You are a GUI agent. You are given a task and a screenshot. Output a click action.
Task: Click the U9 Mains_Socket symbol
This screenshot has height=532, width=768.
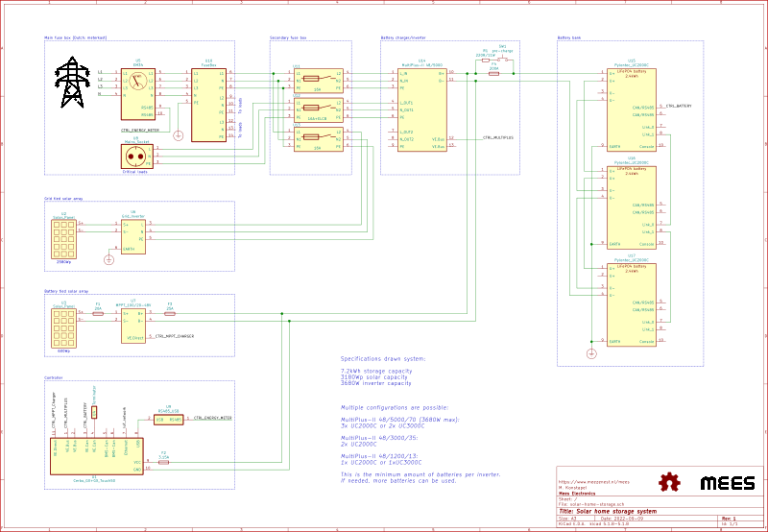137,157
